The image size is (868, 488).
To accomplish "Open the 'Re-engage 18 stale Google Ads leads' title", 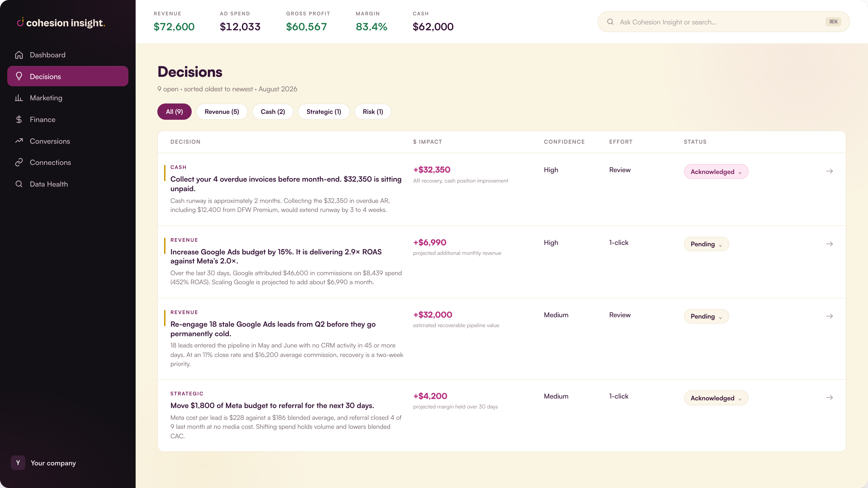I will [x=273, y=329].
